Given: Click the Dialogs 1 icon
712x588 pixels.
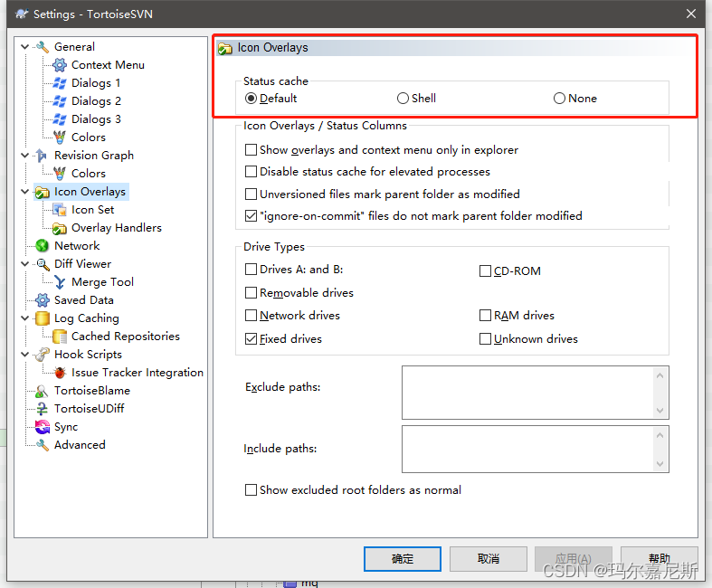Looking at the screenshot, I should click(60, 83).
